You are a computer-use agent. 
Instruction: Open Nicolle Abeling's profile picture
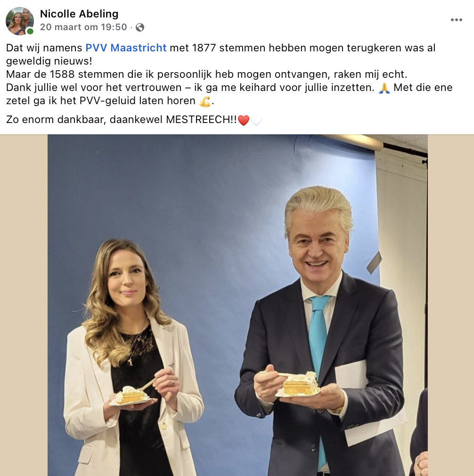pos(19,21)
